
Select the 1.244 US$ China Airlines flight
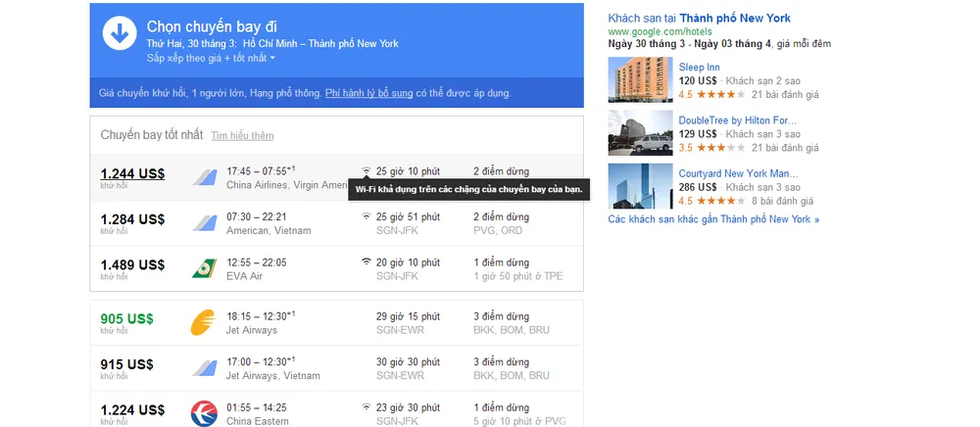(x=132, y=174)
